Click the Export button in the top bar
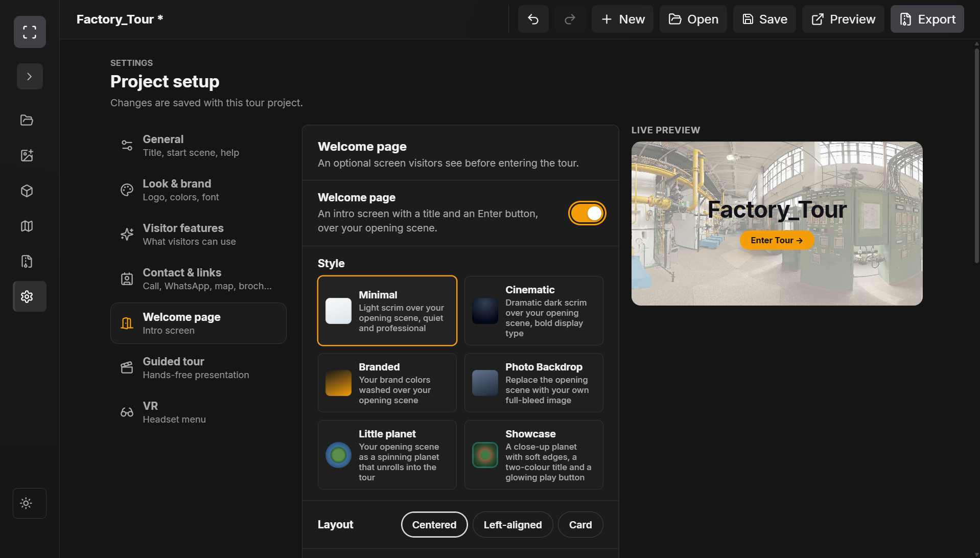 tap(927, 19)
